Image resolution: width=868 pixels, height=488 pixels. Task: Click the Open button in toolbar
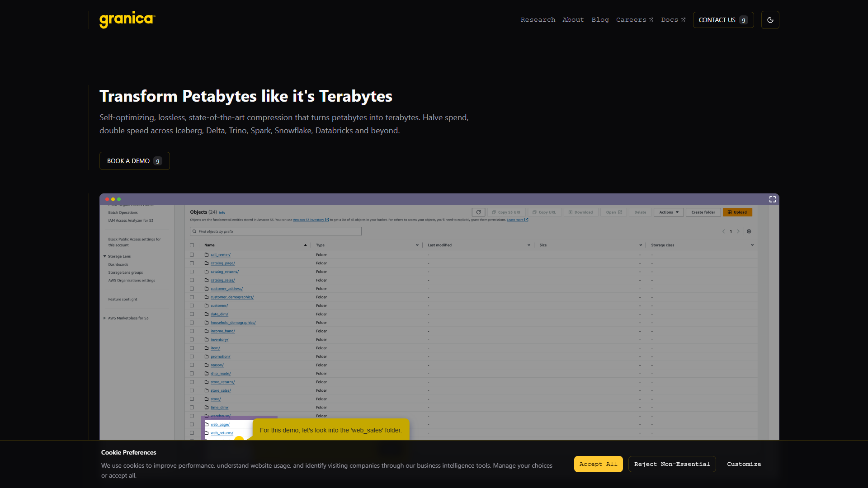pyautogui.click(x=614, y=212)
